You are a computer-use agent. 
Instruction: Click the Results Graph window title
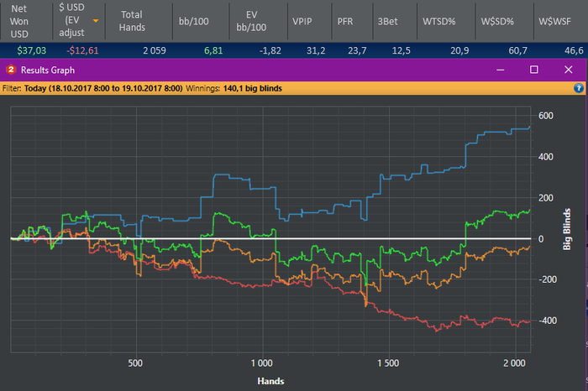(48, 70)
